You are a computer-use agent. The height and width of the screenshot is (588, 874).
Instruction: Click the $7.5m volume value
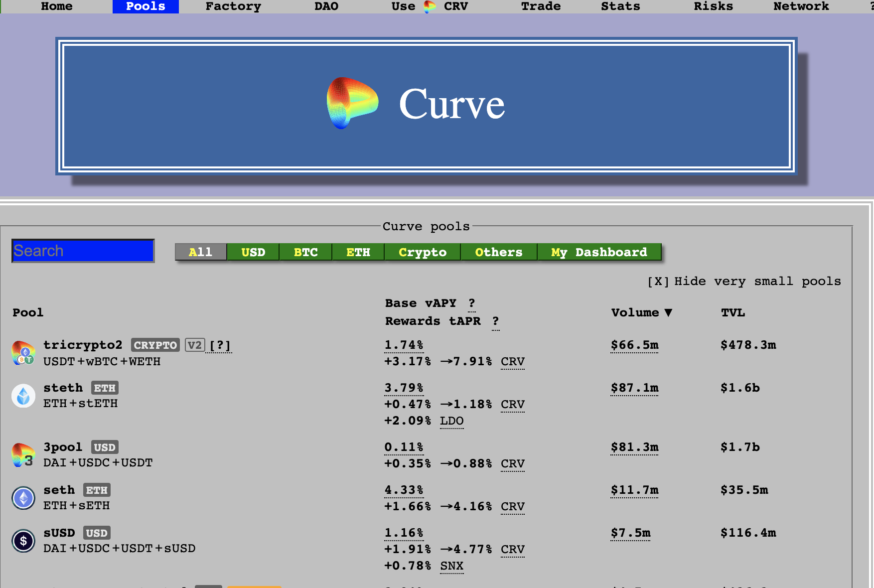click(x=631, y=533)
